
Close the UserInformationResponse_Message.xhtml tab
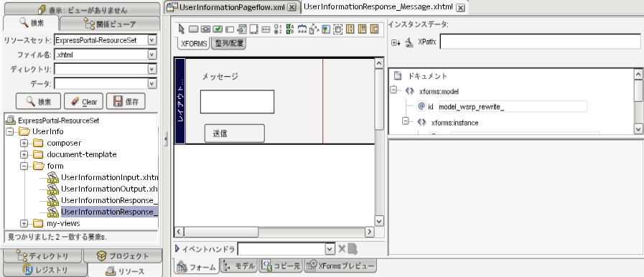pos(461,7)
